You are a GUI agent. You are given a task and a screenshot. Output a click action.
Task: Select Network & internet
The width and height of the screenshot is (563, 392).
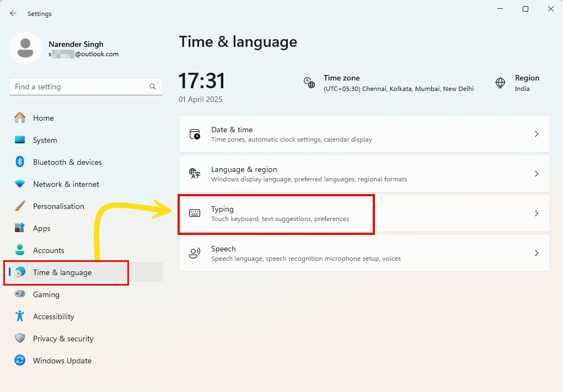click(x=86, y=184)
